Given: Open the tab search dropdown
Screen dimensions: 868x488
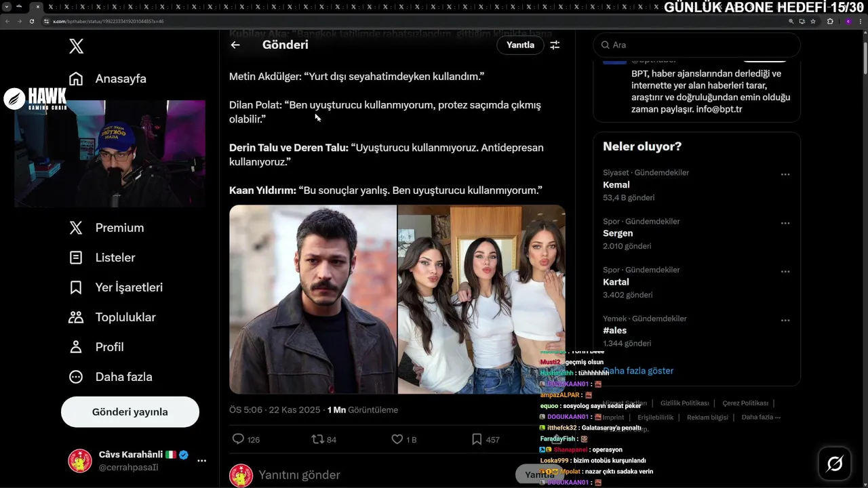Looking at the screenshot, I should coord(6,6).
